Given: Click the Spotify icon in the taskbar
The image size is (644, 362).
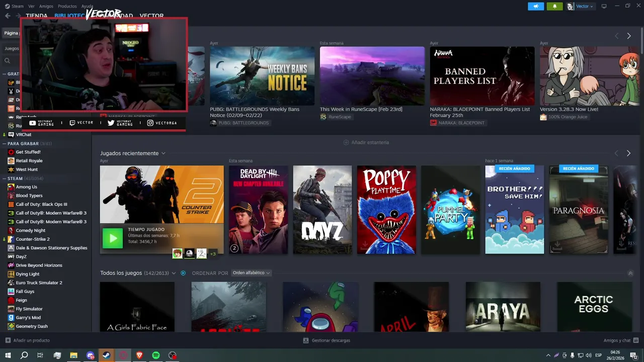Looking at the screenshot, I should coord(156,355).
